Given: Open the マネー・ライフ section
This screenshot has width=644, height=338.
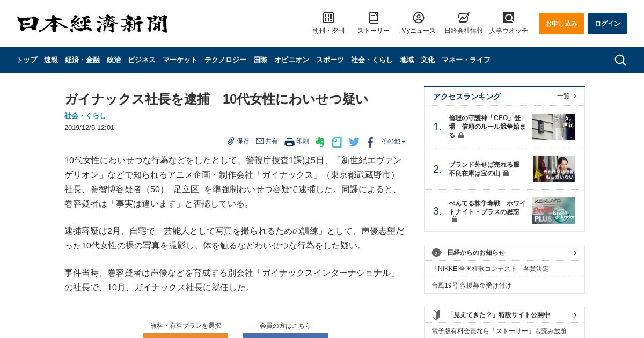Looking at the screenshot, I should point(466,60).
